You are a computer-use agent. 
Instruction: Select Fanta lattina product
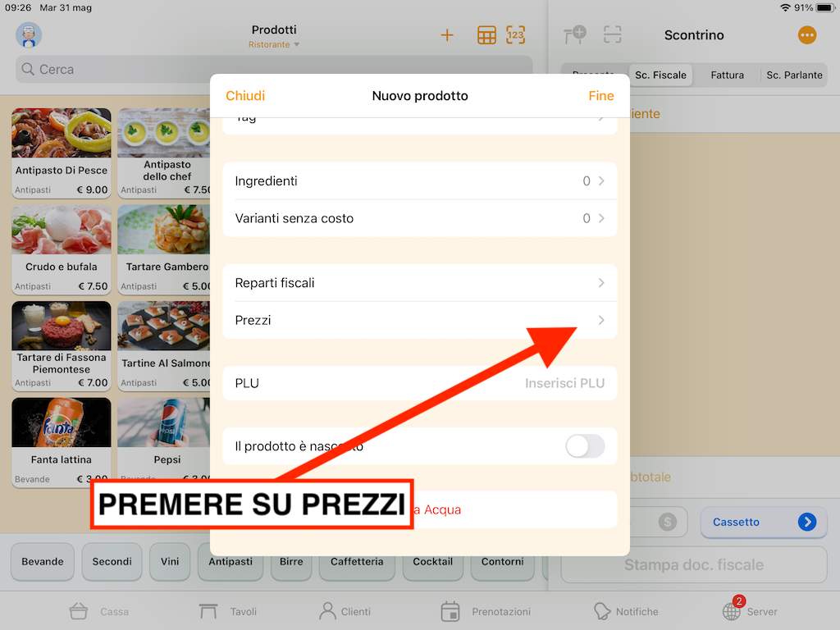point(61,442)
